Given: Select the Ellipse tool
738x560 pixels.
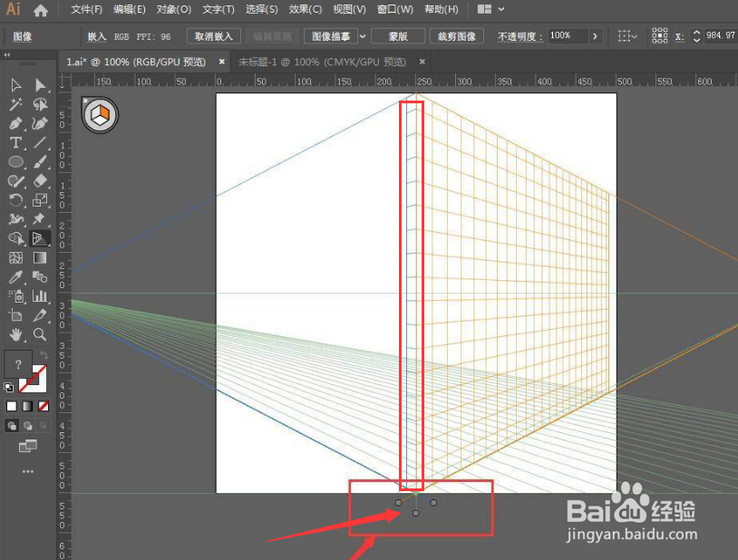Looking at the screenshot, I should click(x=15, y=162).
